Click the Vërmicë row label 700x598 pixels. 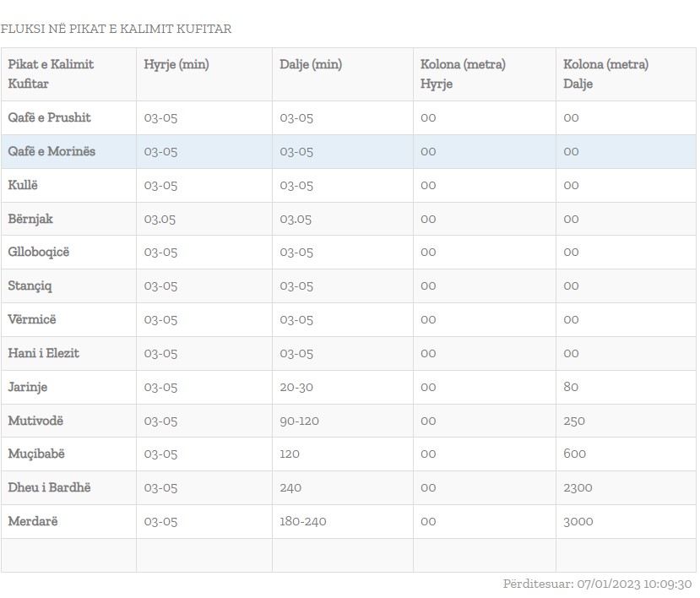click(32, 319)
